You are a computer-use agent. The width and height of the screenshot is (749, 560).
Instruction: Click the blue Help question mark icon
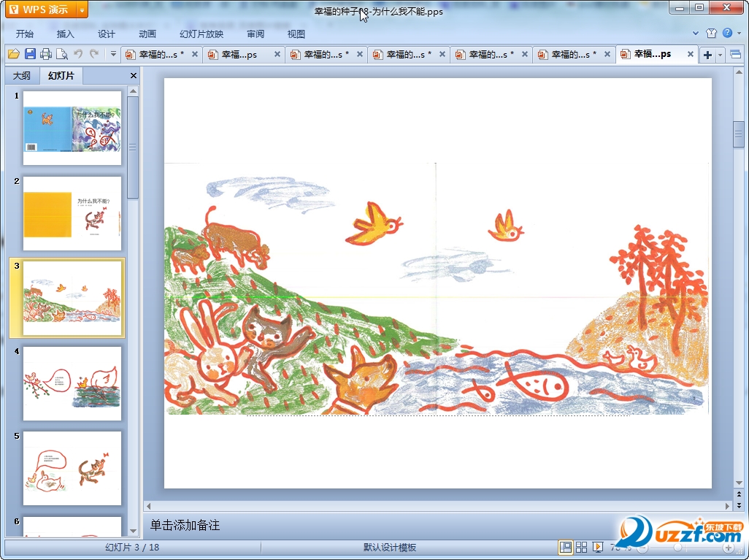tap(727, 33)
